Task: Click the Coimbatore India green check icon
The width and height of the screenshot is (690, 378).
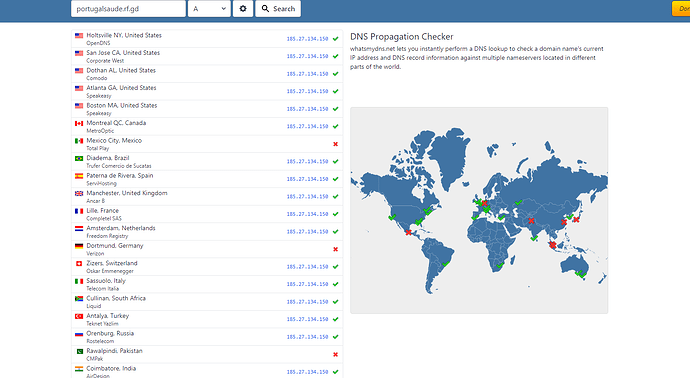Action: tap(336, 372)
